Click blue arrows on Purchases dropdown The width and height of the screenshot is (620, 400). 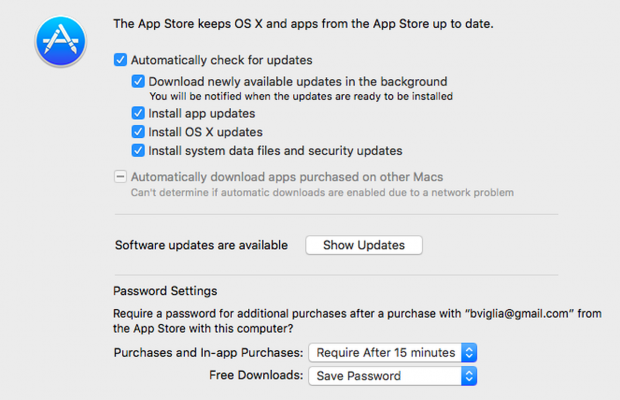coord(469,352)
